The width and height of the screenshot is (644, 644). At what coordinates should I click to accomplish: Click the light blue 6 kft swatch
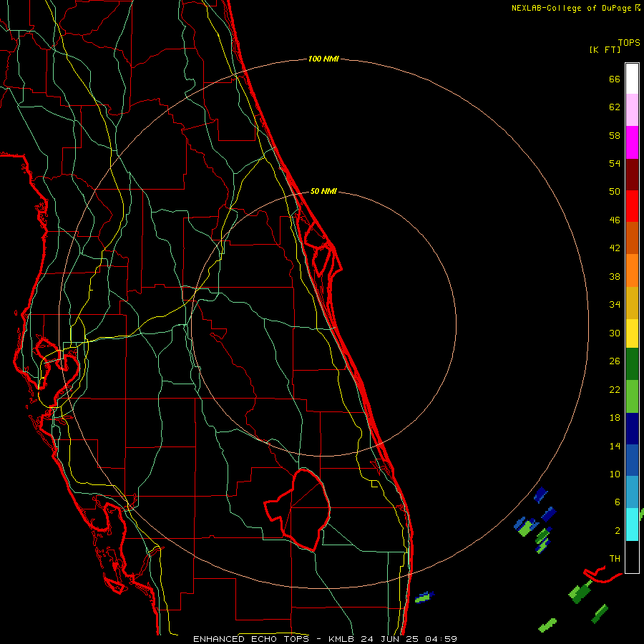632,492
